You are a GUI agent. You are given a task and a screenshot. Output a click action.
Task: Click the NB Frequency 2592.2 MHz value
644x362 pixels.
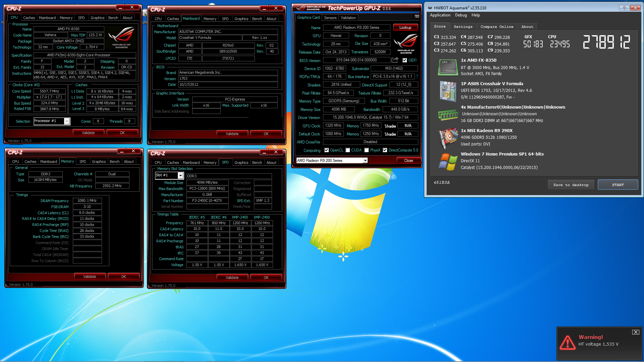coord(112,186)
